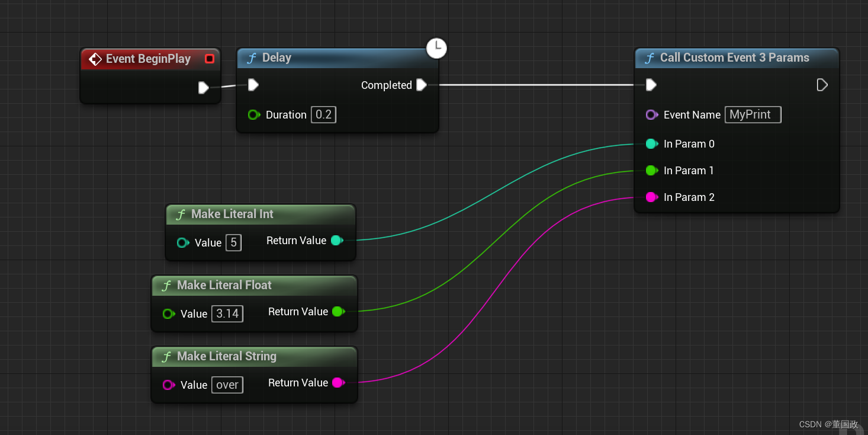
Task: Click the green In Param 1 input pin
Action: tap(651, 171)
